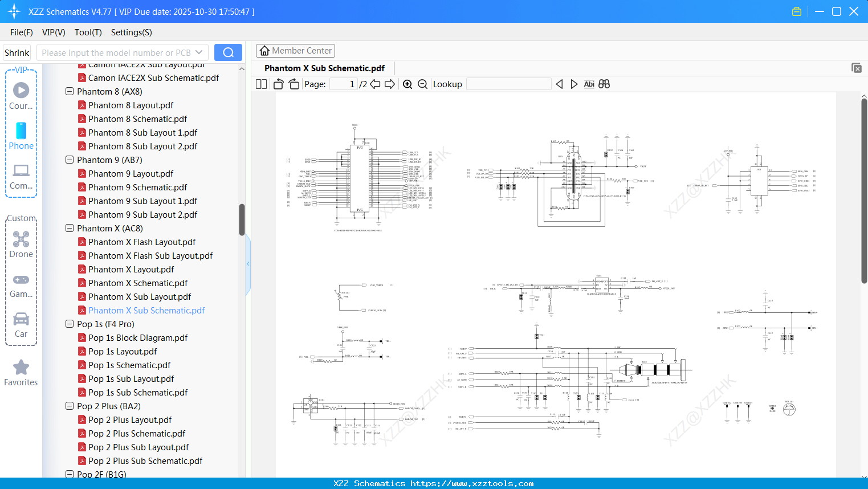Click inside the Page number input field
The height and width of the screenshot is (489, 868).
coord(343,84)
